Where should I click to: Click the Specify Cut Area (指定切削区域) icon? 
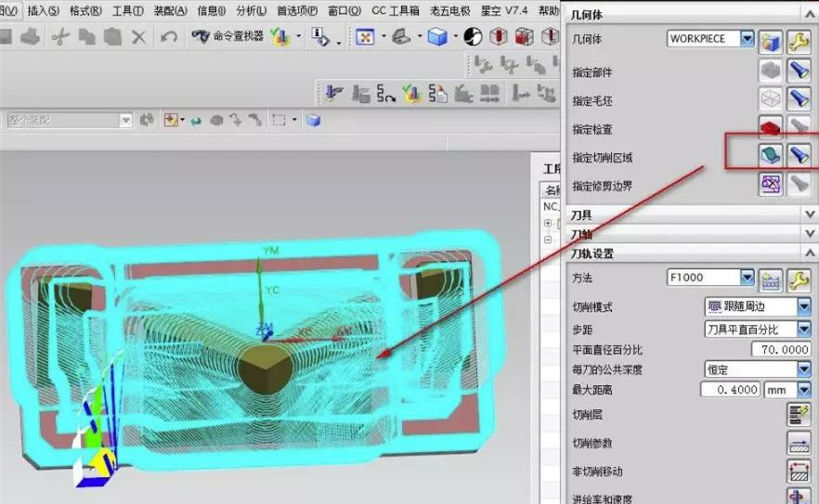tap(769, 156)
